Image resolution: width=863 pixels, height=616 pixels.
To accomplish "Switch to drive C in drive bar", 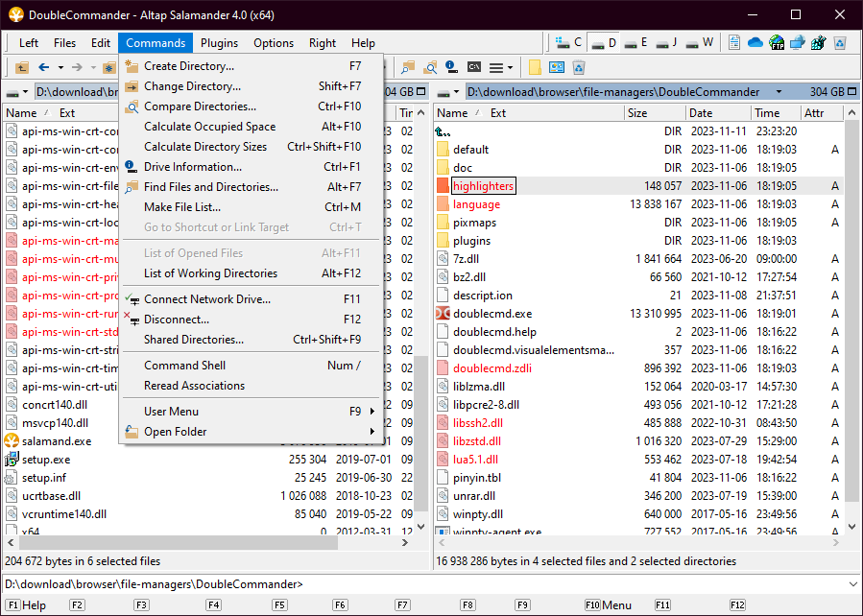I will 569,43.
